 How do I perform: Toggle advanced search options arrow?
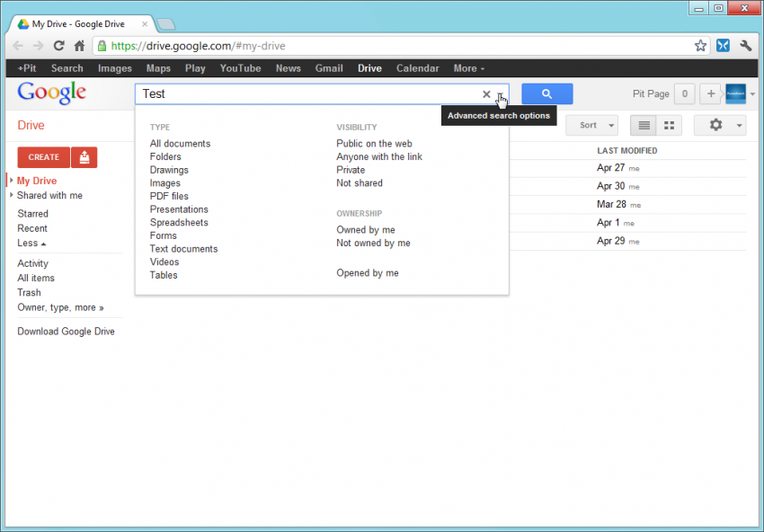500,94
